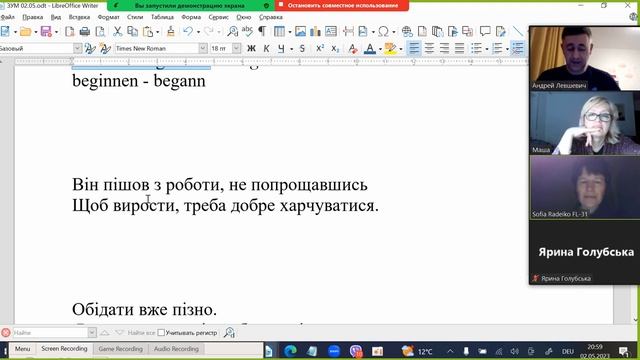640x360 pixels.
Task: Toggle Strikethrough (S) formatting
Action: coord(302,49)
